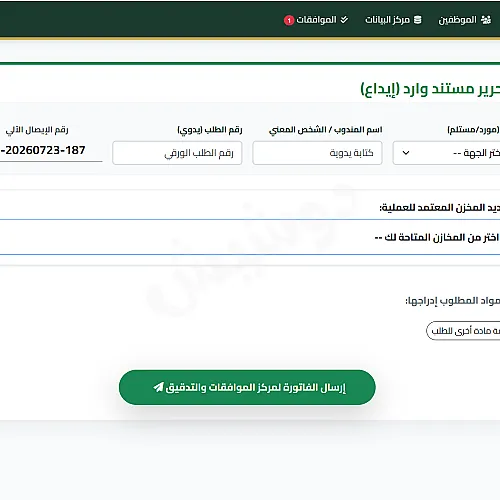Click the رقم الطلب (يدوي) label
This screenshot has height=500, width=500.
(210, 130)
